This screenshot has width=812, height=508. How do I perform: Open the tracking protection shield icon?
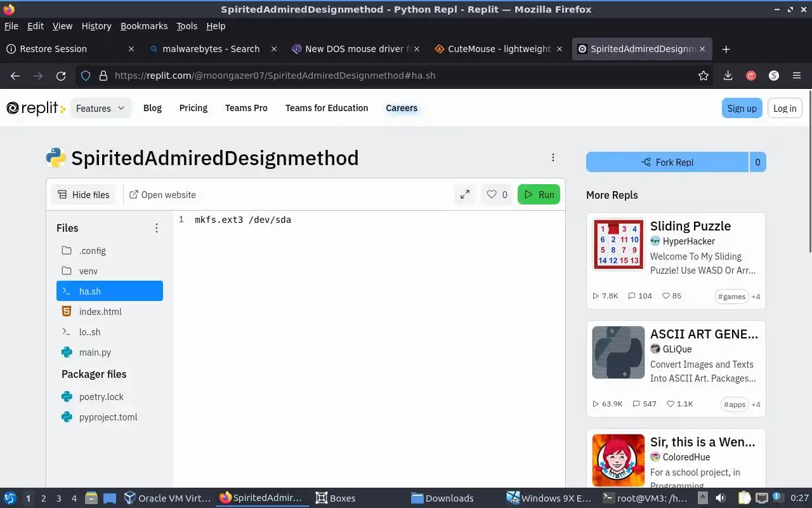point(86,76)
